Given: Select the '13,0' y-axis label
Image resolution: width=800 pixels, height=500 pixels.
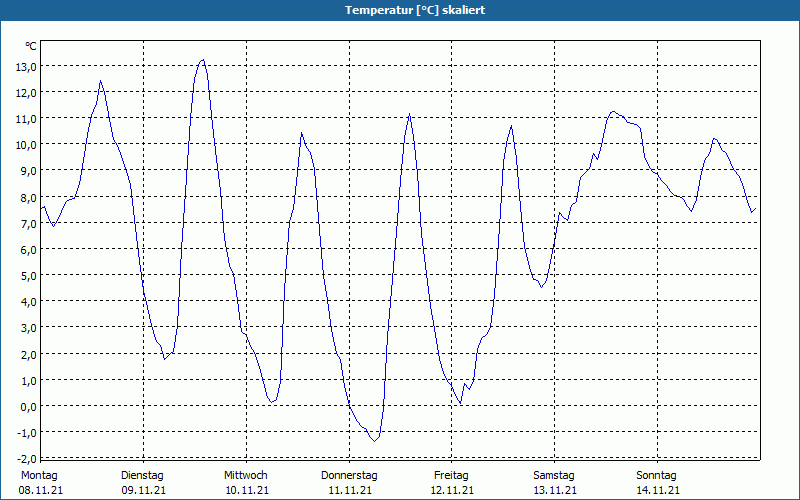Looking at the screenshot, I should [26, 67].
